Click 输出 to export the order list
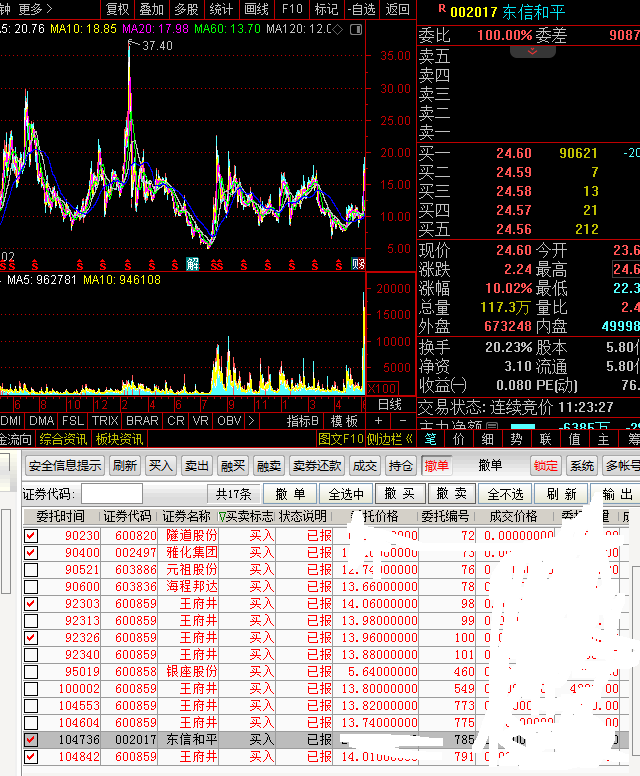This screenshot has width=640, height=776. pyautogui.click(x=617, y=494)
